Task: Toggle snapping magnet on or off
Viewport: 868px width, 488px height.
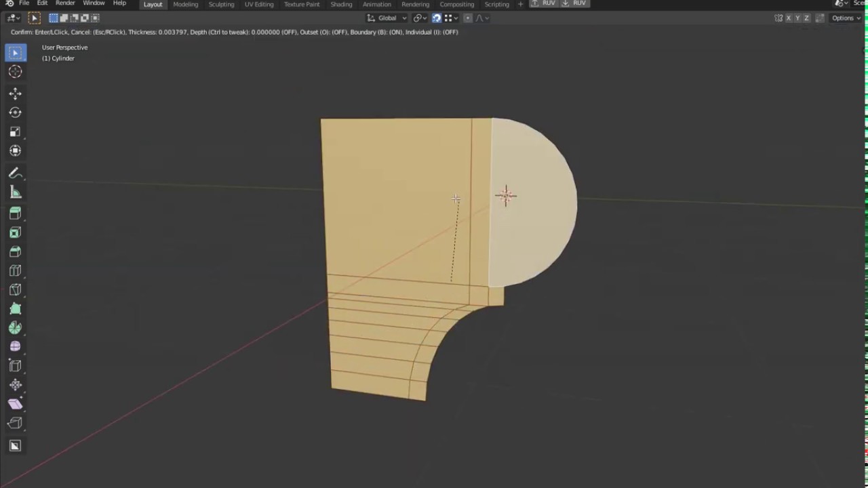Action: [x=437, y=18]
